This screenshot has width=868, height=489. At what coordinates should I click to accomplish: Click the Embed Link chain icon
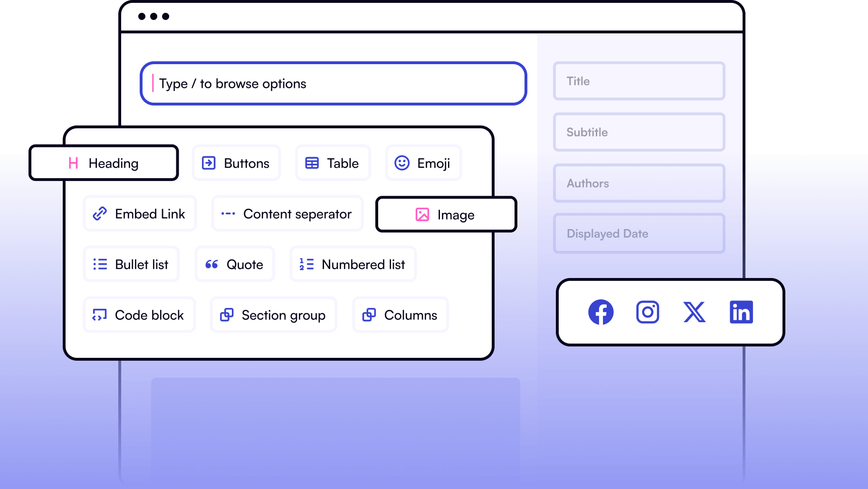(100, 214)
